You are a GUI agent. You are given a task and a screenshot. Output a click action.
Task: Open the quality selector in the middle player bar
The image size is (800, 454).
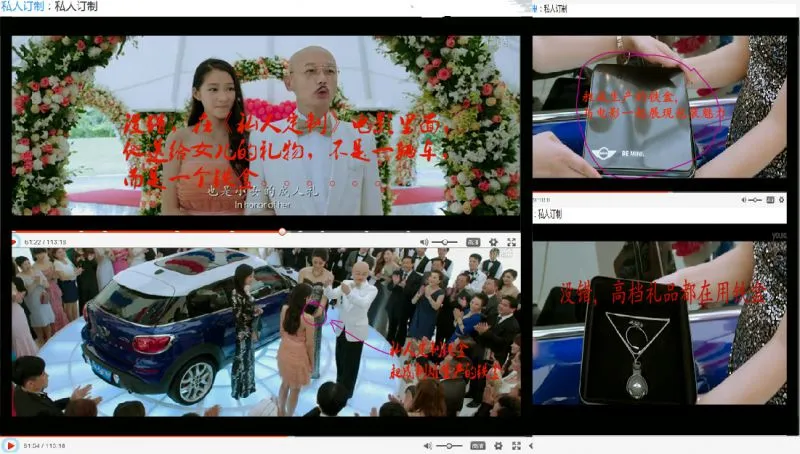click(473, 242)
